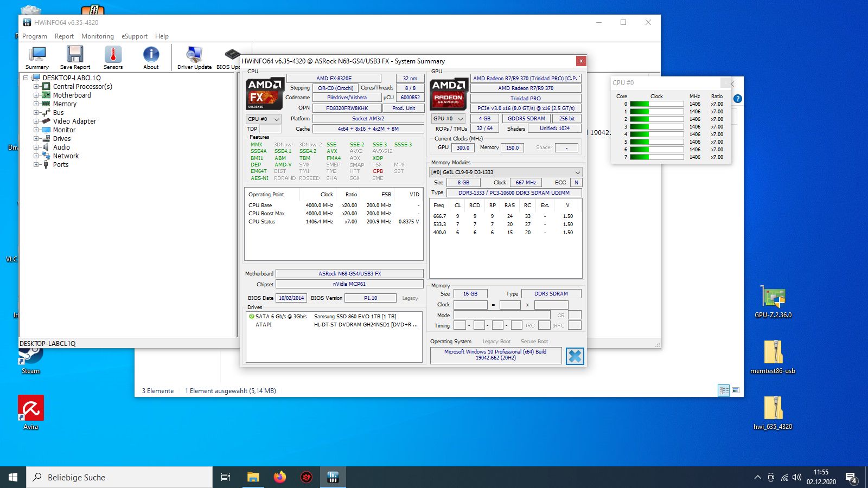Select the Audio tree item
Screen dimensions: 868x488
(61, 147)
